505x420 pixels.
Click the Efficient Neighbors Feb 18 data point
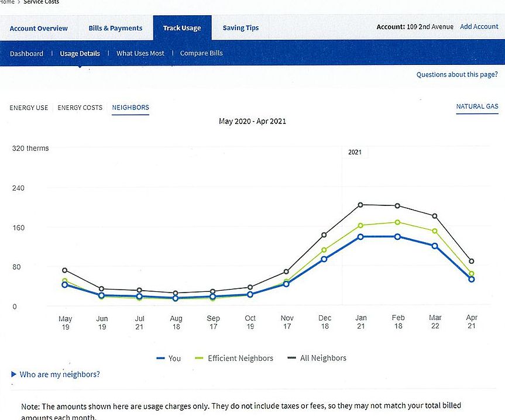coord(397,222)
